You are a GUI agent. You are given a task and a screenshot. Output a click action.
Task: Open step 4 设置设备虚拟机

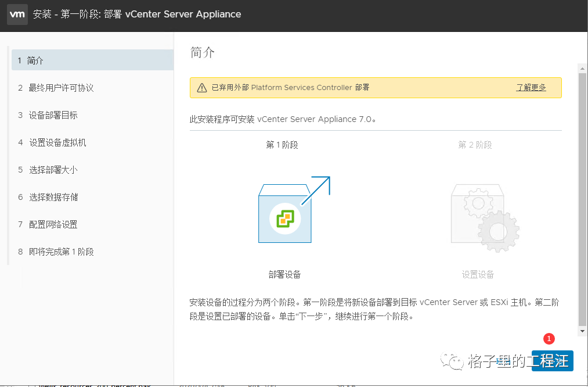click(93, 142)
